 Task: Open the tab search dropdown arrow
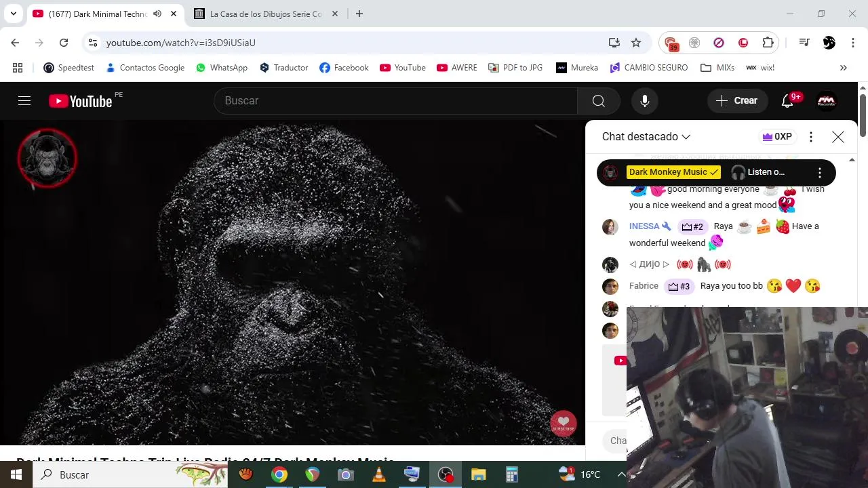pos(13,14)
